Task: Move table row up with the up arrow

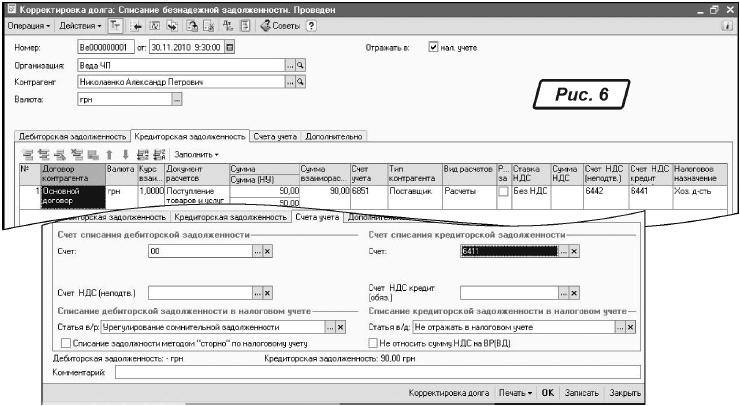Action: [x=111, y=155]
